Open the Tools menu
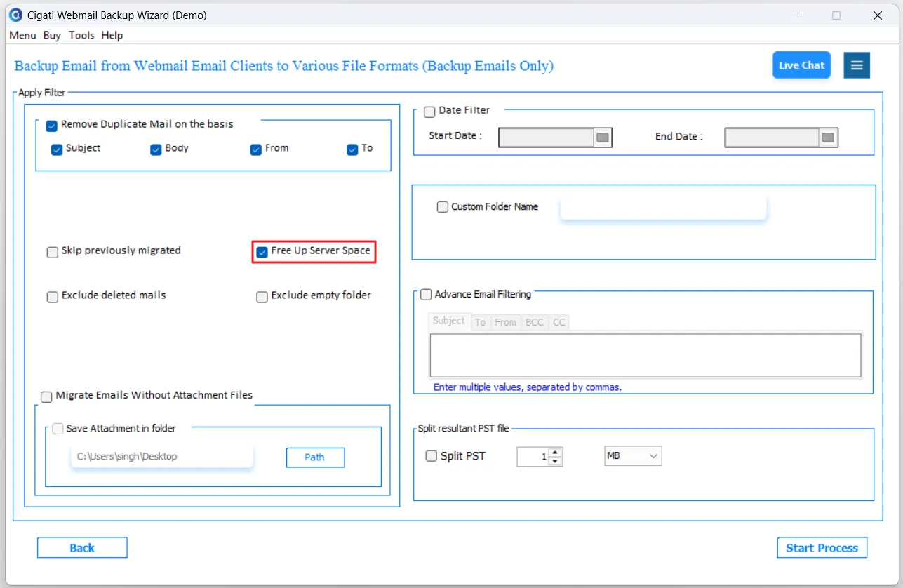The image size is (903, 588). (x=81, y=35)
